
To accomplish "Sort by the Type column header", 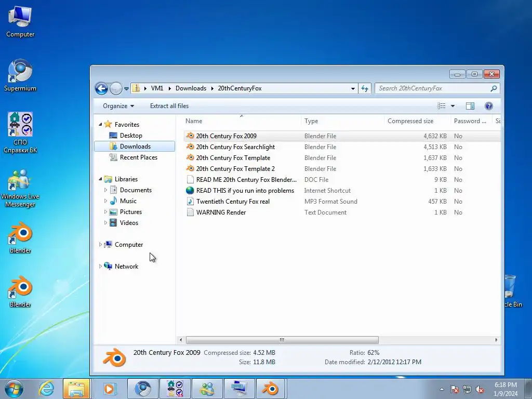I will click(x=342, y=121).
